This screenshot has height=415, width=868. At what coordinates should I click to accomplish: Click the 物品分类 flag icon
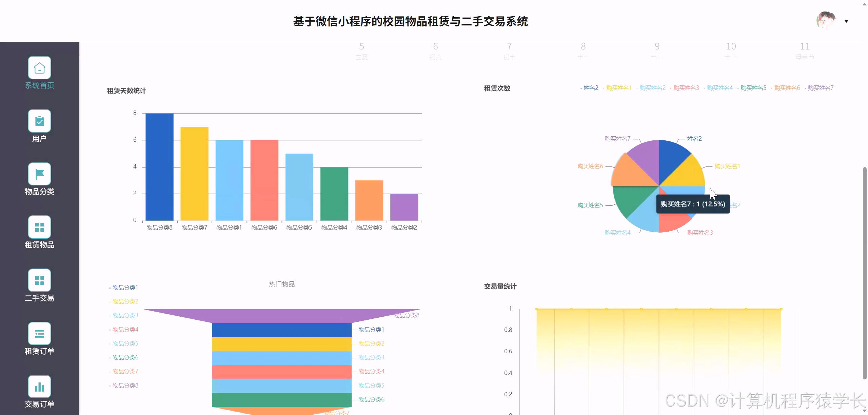point(39,174)
